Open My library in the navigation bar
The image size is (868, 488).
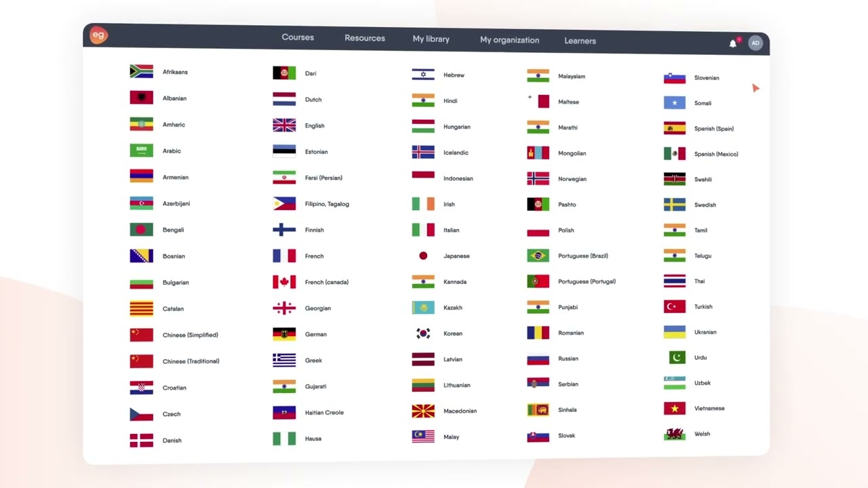(x=431, y=39)
